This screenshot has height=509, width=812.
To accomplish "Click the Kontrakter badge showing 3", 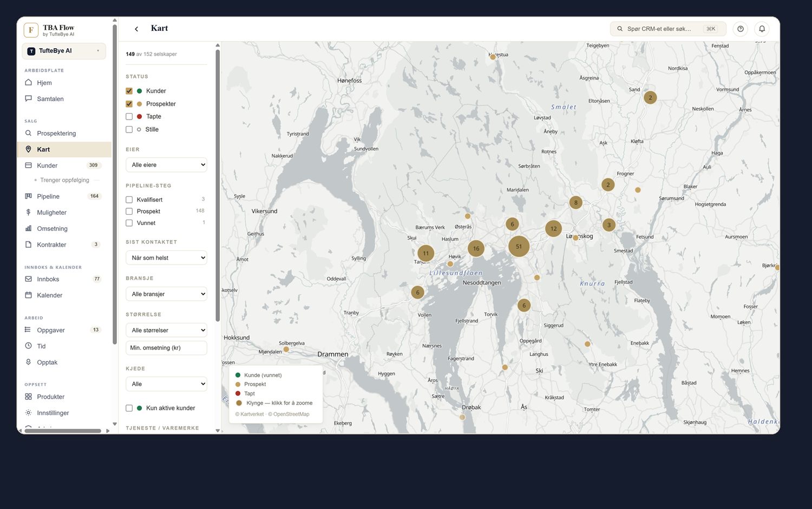I will click(96, 244).
